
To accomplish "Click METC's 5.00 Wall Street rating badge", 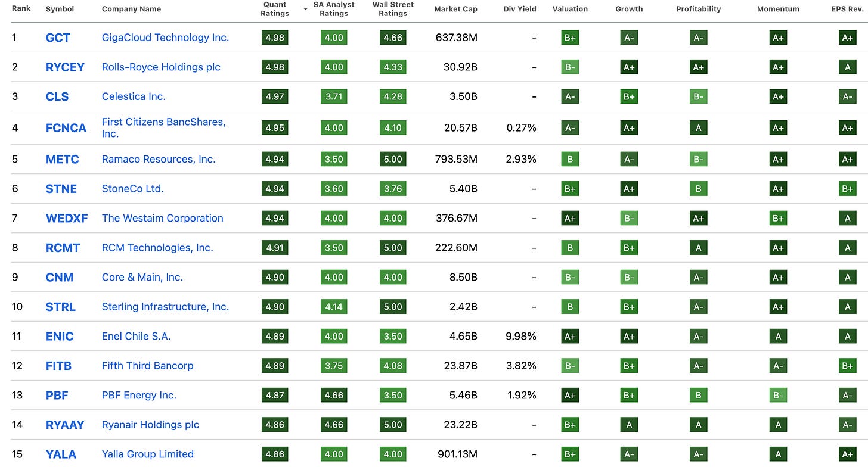I will [x=393, y=160].
